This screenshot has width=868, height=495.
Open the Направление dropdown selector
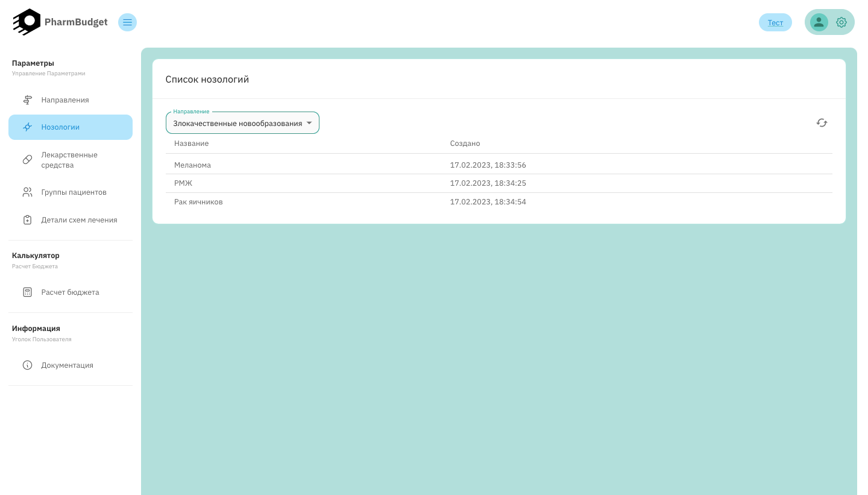click(242, 123)
